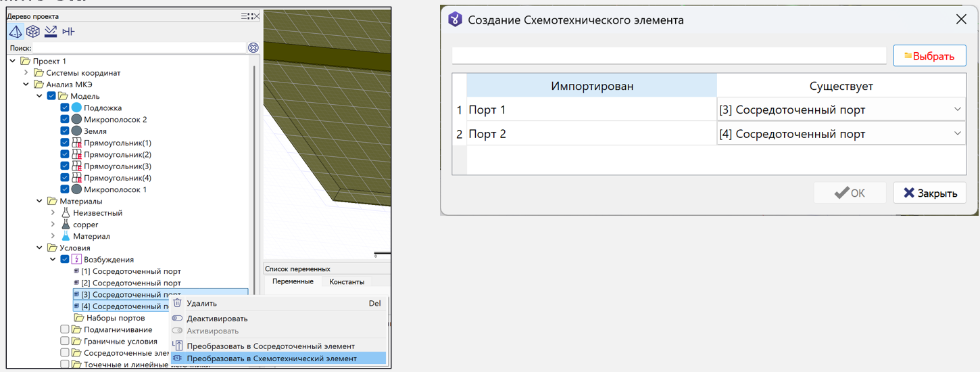Switch to the Константы tab
980x372 pixels.
click(x=347, y=281)
